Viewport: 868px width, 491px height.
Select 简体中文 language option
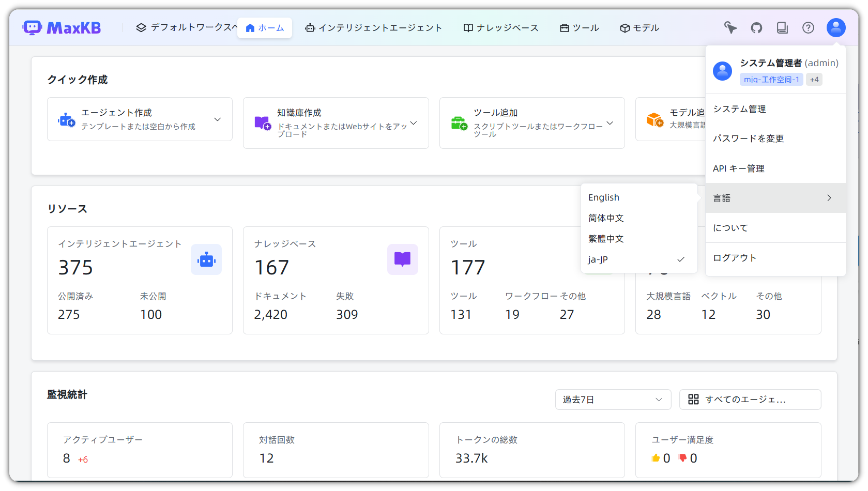coord(639,218)
